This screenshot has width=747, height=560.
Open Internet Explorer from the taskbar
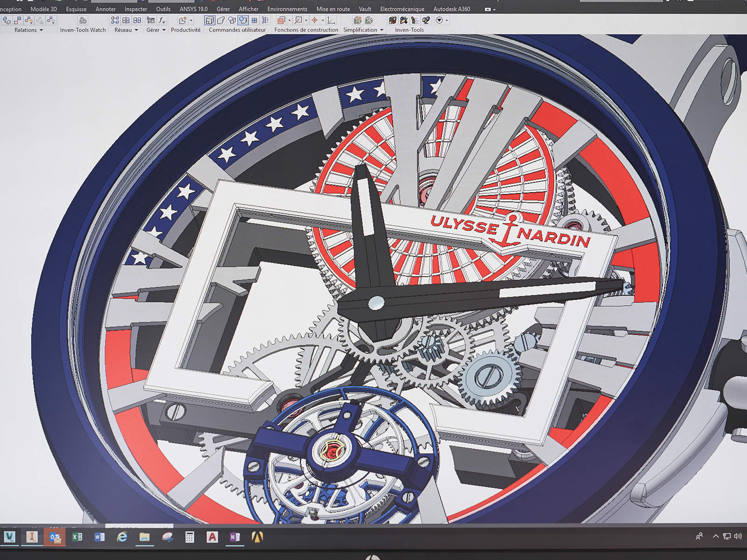click(122, 537)
